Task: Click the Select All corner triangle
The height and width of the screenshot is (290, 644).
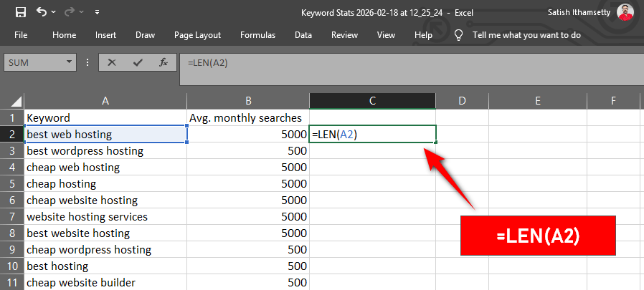Action: coord(16,101)
